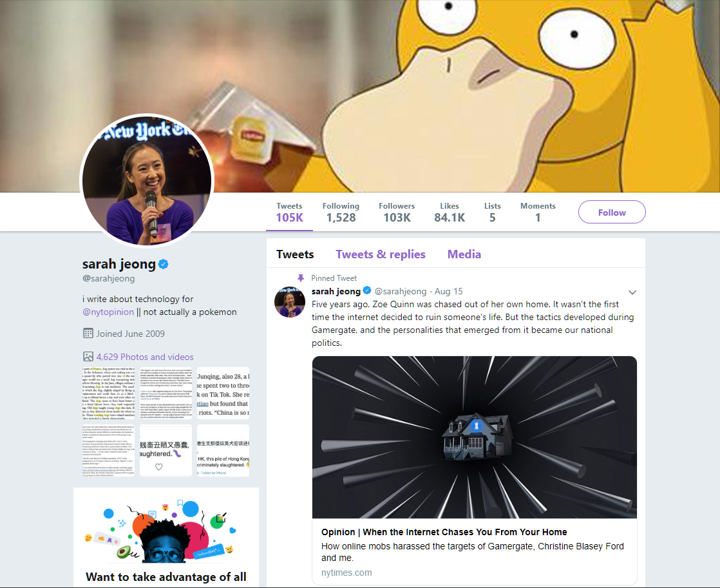The image size is (720, 588).
Task: Open the large circular profile photo
Action: point(147,180)
